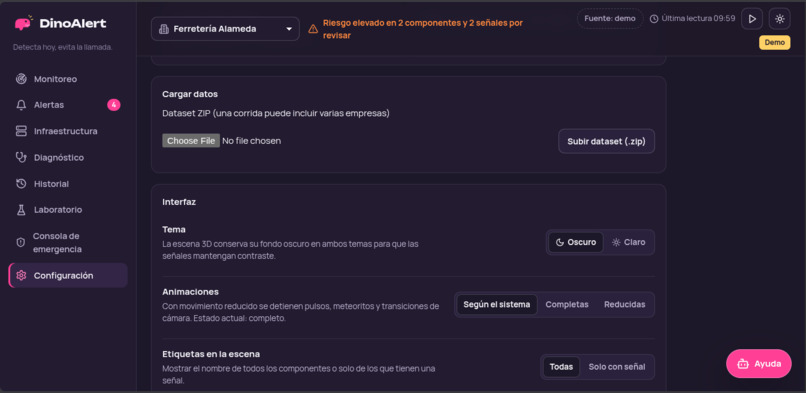Click the Alertas bell icon
This screenshot has width=806, height=393.
21,105
